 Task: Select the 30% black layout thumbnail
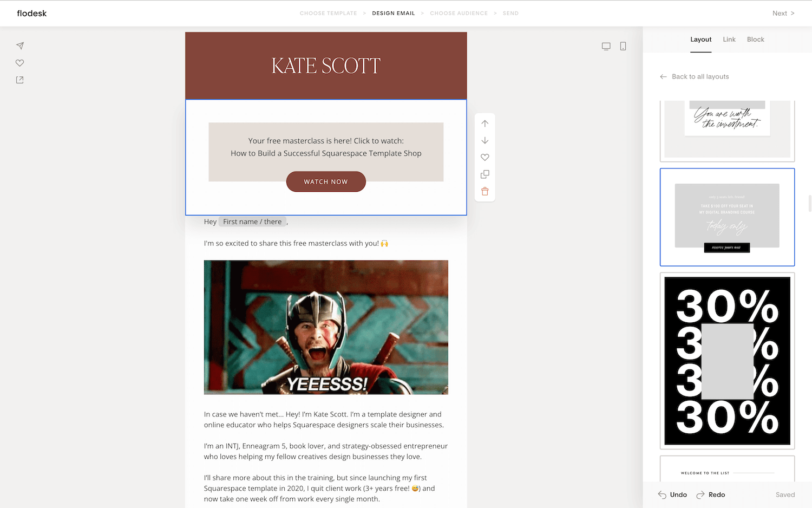(727, 361)
